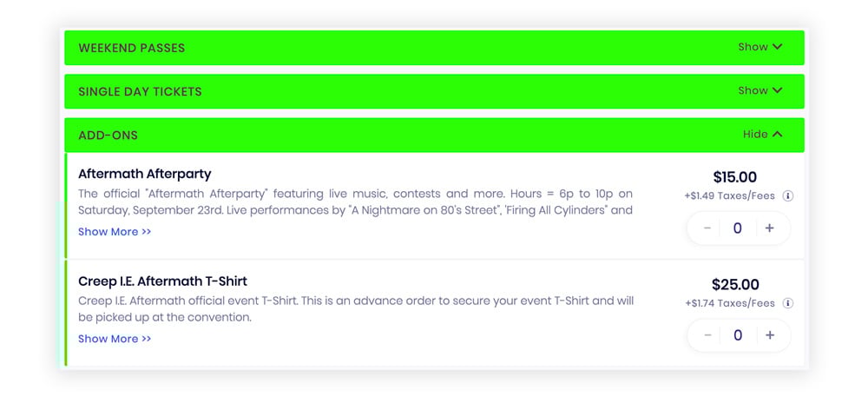Decrease Aftermath Afterparty quantity with minus
The height and width of the screenshot is (397, 868).
(x=707, y=228)
